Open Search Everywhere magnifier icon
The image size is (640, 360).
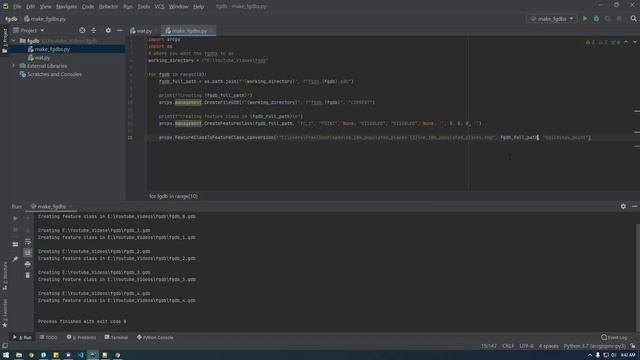633,19
